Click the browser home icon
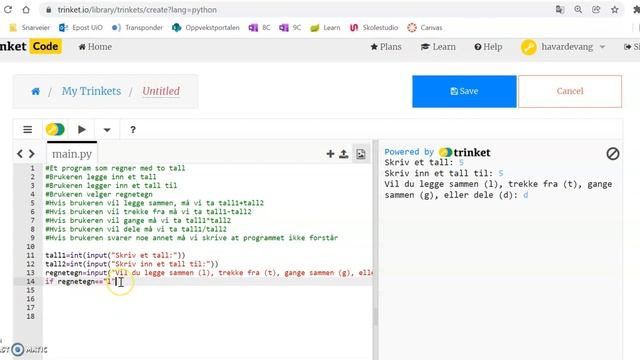Image resolution: width=640 pixels, height=360 pixels. click(x=26, y=9)
